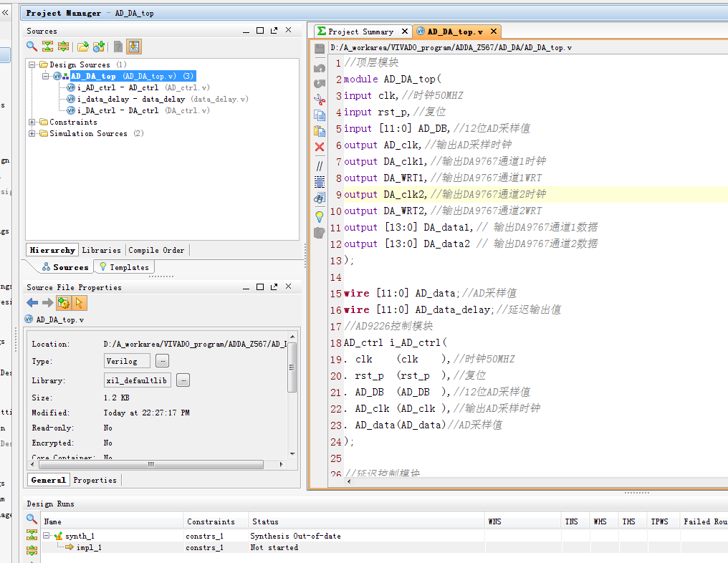728x563 pixels.
Task: Click the browse button next to Verilog type
Action: tap(163, 361)
